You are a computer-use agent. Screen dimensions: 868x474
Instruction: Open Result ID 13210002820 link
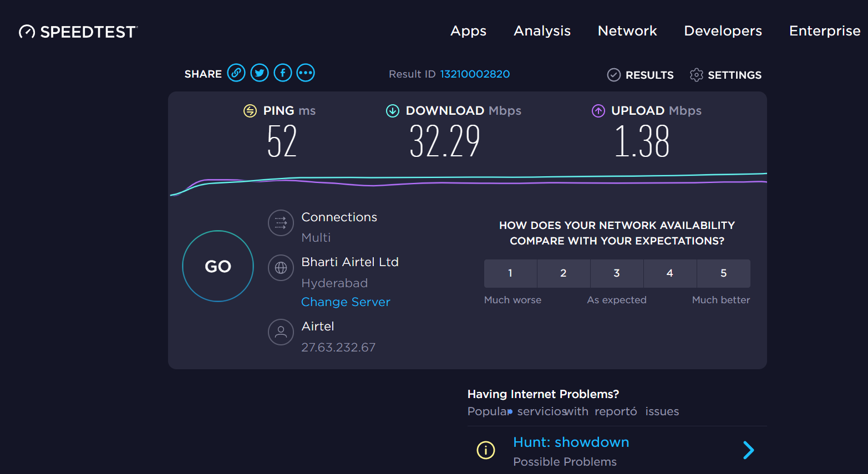[475, 74]
